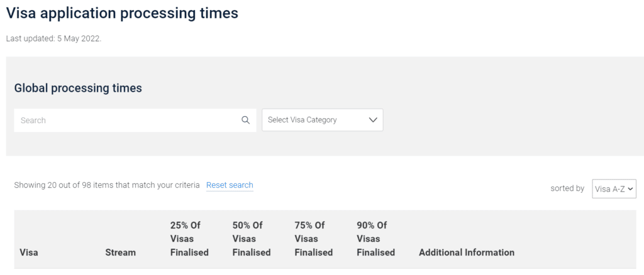Click the Visa application processing times title
This screenshot has width=644, height=275.
[x=122, y=13]
